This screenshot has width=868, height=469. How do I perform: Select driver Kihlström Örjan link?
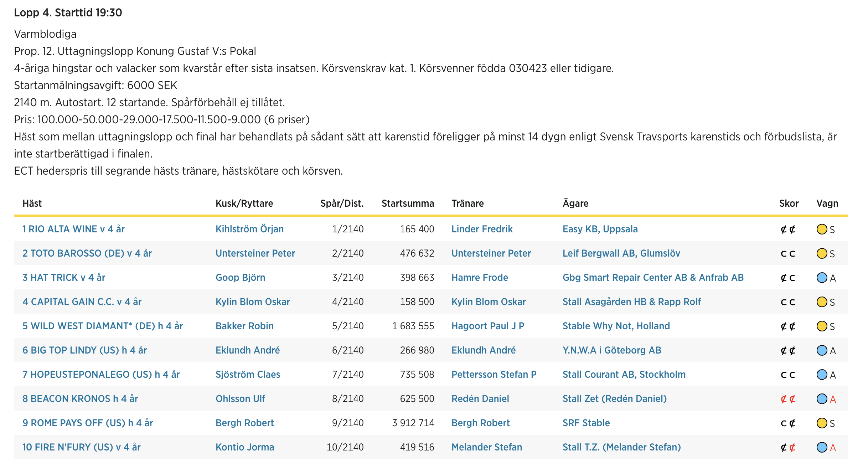(x=249, y=229)
